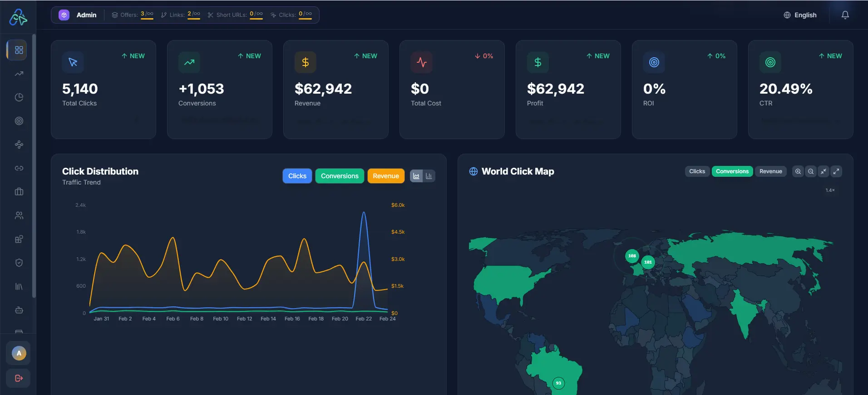Select the 168 cluster marker on the map
This screenshot has width=868, height=395.
(x=632, y=256)
